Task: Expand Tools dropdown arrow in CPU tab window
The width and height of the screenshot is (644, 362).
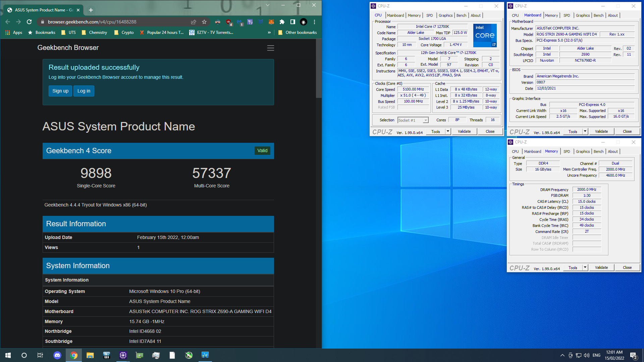Action: (448, 131)
